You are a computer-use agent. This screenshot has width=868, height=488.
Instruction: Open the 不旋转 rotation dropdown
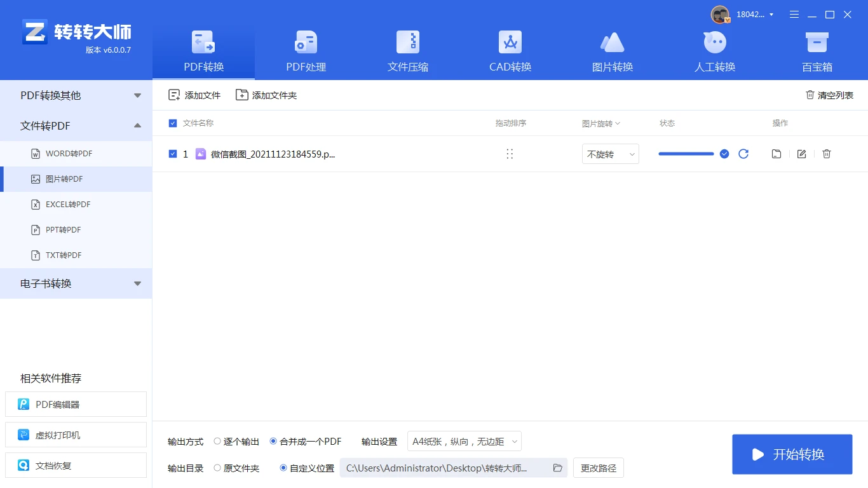click(x=609, y=154)
